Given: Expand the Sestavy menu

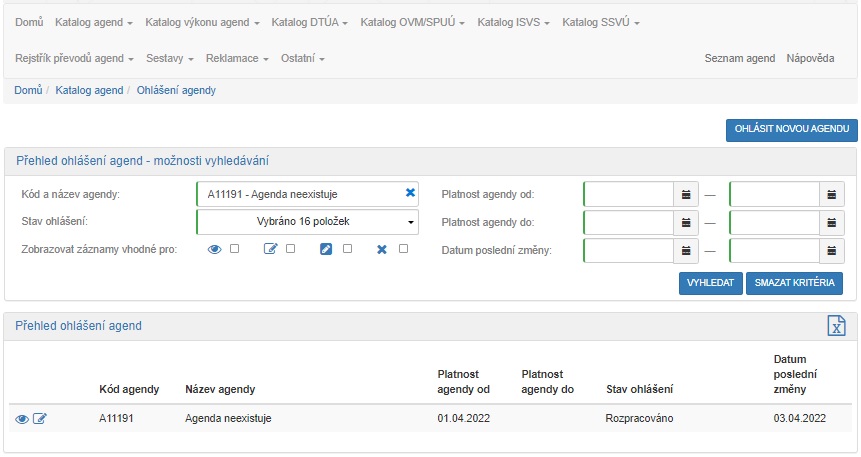Looking at the screenshot, I should (168, 58).
